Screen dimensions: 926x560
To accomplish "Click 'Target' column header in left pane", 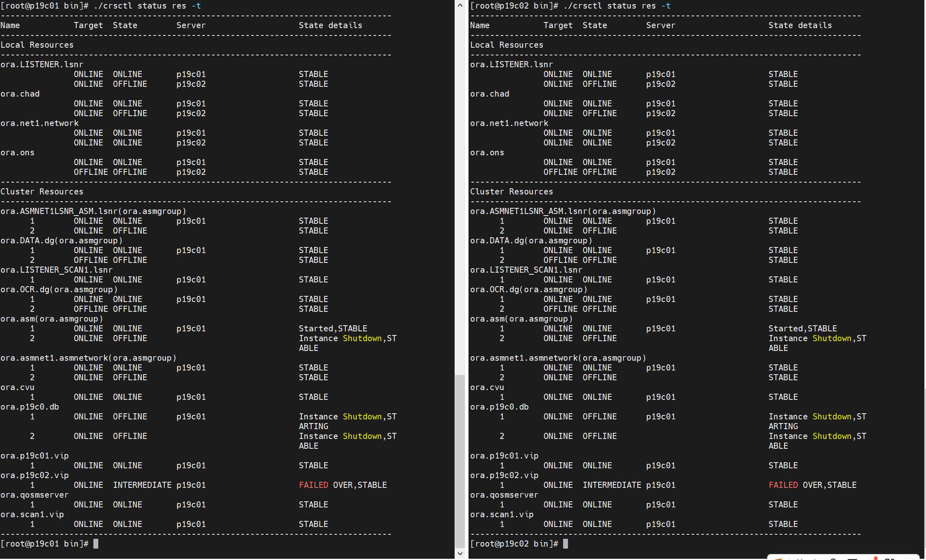I will pos(88,25).
